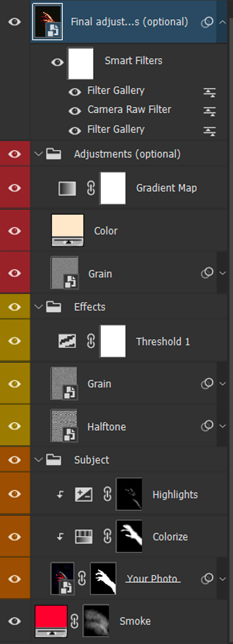The height and width of the screenshot is (644, 233).
Task: Open Camera Raw Filter blending options
Action: point(209,111)
